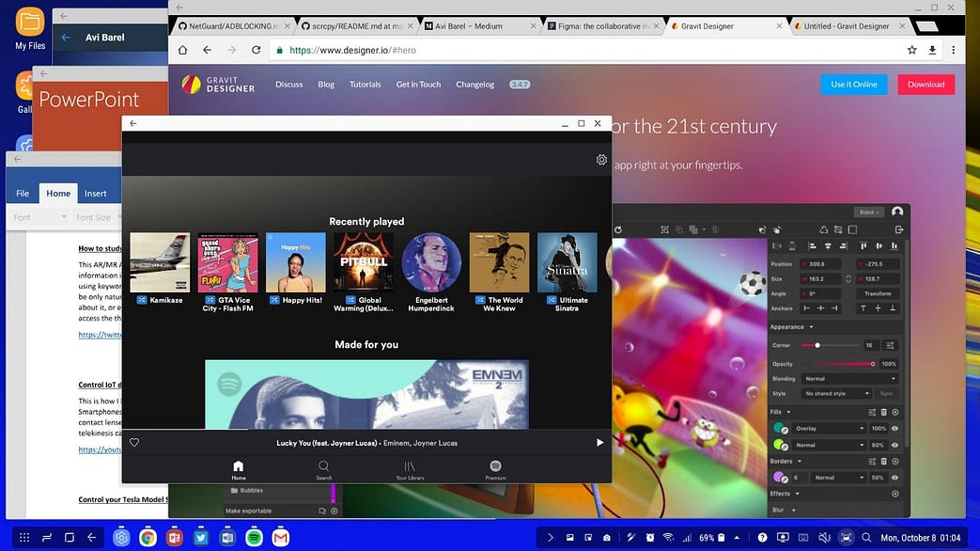Open teal Overlay fill color swatch
This screenshot has height=551, width=980.
[780, 429]
